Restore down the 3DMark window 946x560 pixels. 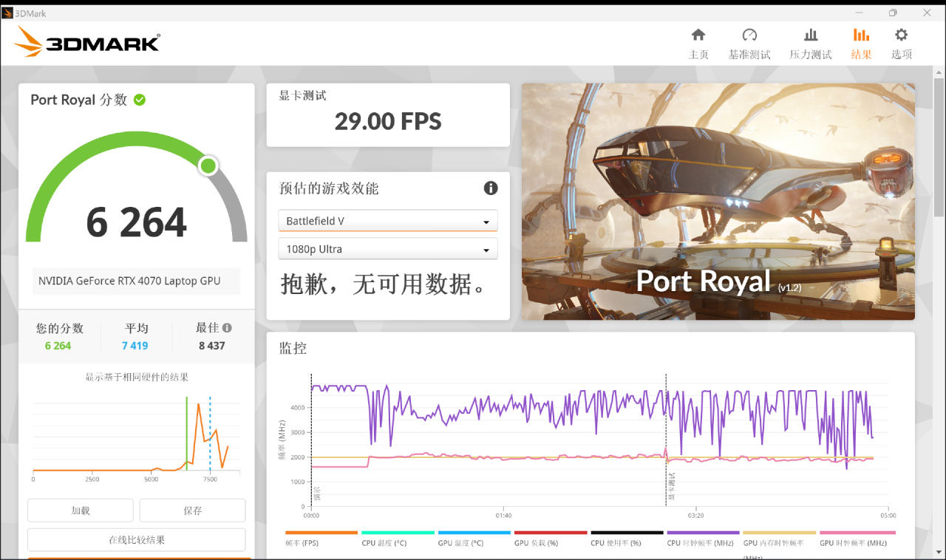(x=893, y=13)
